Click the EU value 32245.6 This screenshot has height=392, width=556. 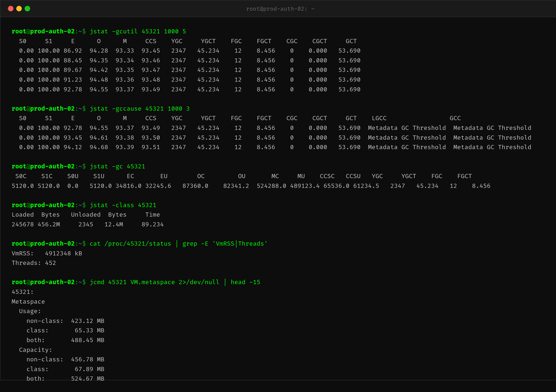coord(158,186)
